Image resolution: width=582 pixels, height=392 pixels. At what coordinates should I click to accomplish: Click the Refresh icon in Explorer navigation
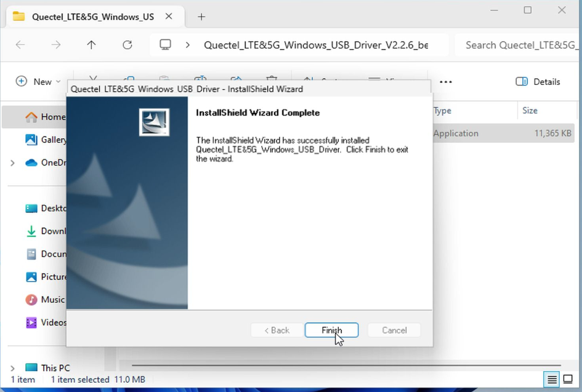(x=127, y=45)
